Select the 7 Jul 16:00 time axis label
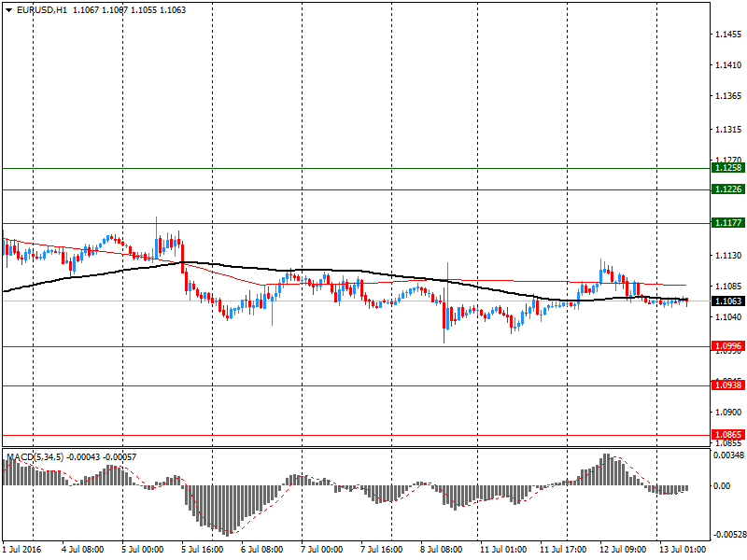The width and height of the screenshot is (747, 560). pos(382,550)
